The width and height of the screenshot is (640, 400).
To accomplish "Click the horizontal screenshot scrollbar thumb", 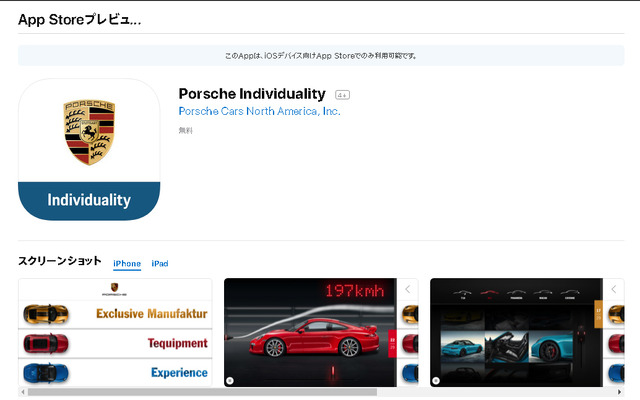I will [202, 392].
